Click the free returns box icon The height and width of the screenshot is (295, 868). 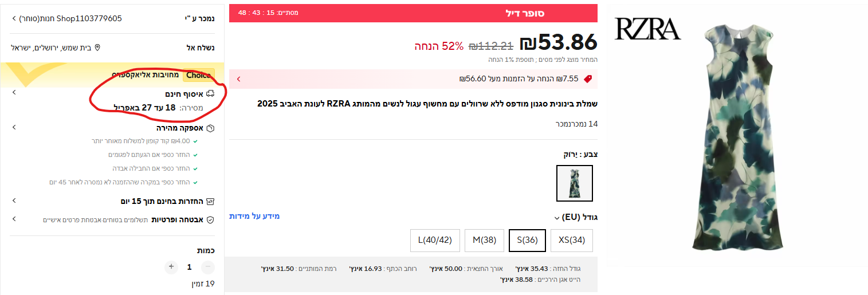point(210,202)
